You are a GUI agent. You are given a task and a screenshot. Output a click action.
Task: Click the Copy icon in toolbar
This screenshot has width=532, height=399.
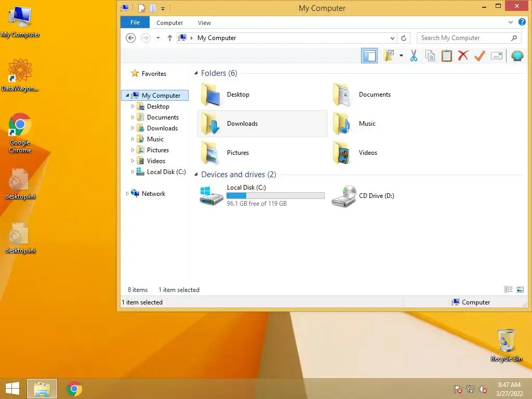coord(430,55)
